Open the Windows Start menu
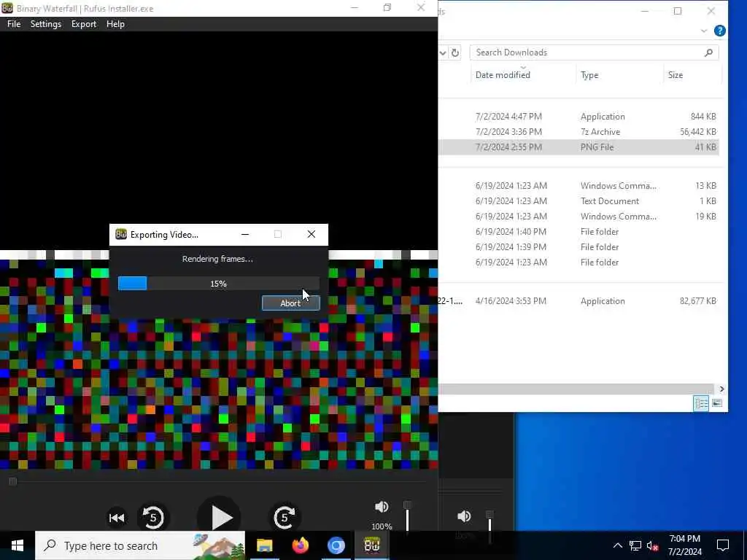747x560 pixels. 18,545
